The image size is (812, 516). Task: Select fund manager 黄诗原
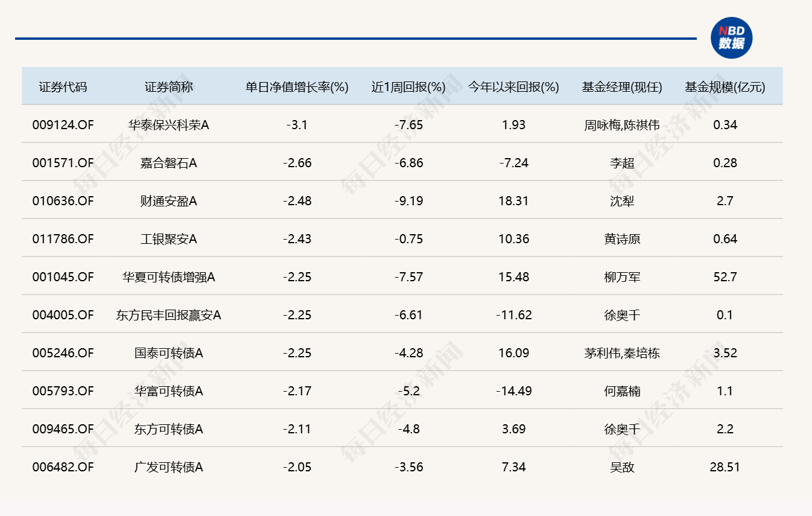tap(622, 239)
